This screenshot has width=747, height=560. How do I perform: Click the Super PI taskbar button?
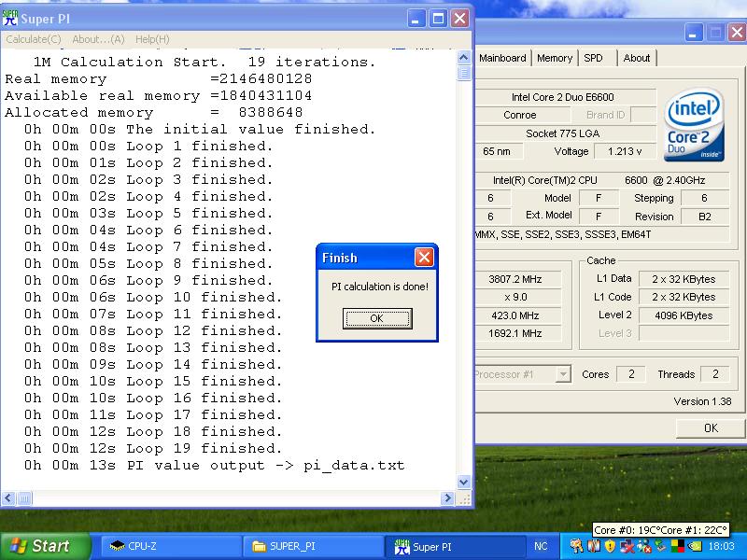tap(455, 546)
